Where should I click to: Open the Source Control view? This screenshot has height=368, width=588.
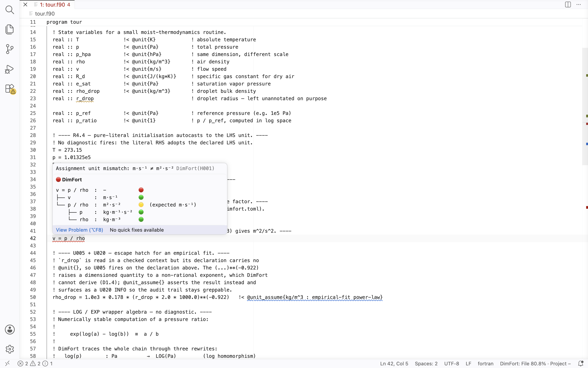pyautogui.click(x=10, y=49)
